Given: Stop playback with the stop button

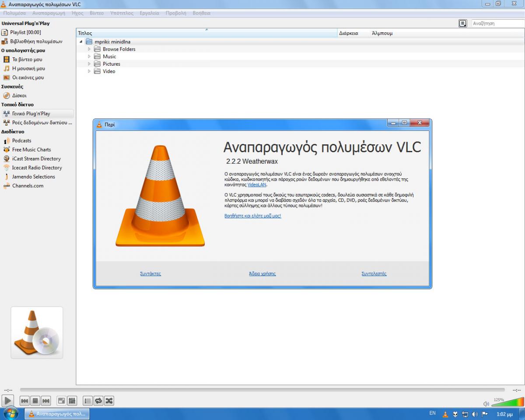Looking at the screenshot, I should pos(35,400).
